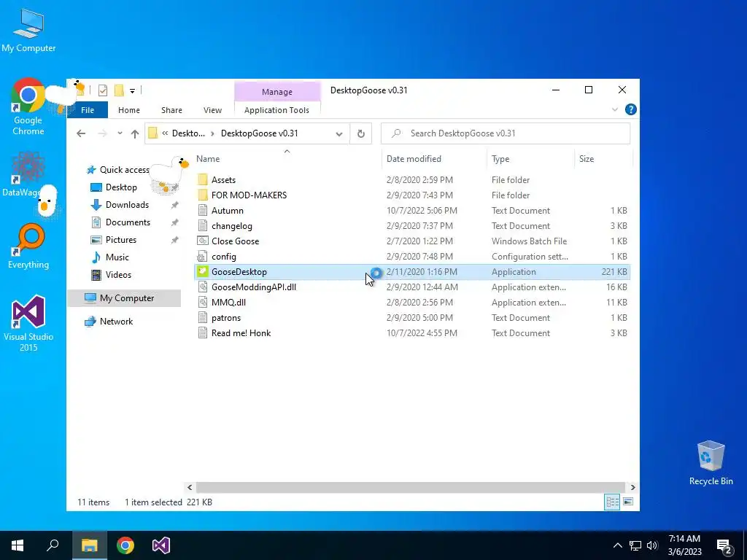Open the notification center icon

724,545
